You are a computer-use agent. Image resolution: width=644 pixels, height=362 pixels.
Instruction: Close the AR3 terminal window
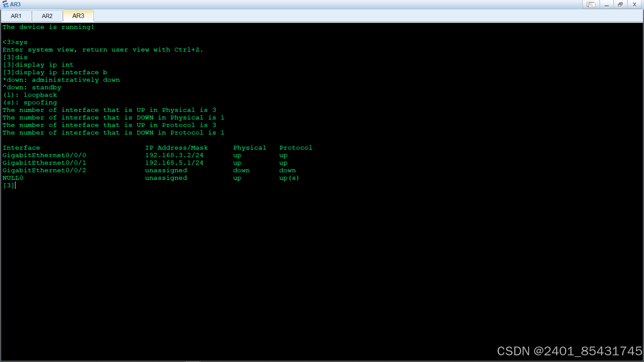[x=634, y=4]
